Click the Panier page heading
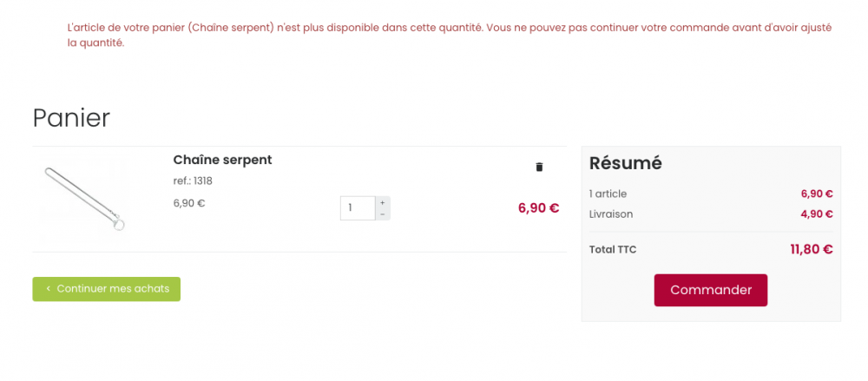Screen dimensions: 868x381 click(x=71, y=118)
